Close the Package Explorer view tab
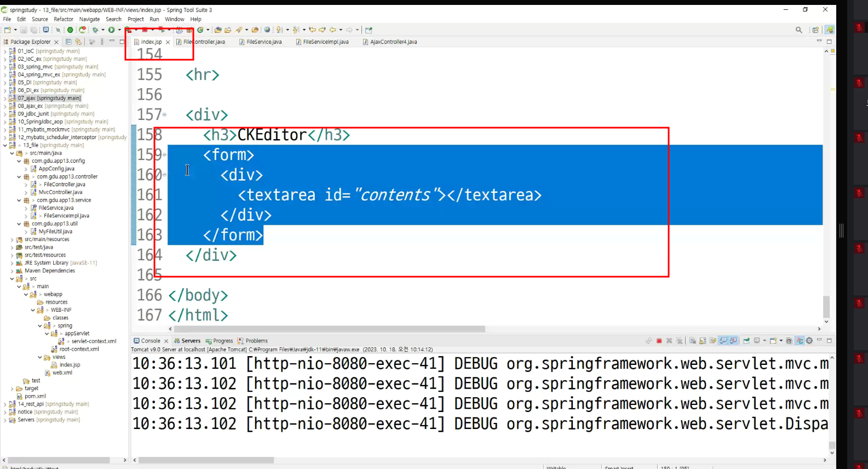Image resolution: width=868 pixels, height=469 pixels. (x=56, y=42)
